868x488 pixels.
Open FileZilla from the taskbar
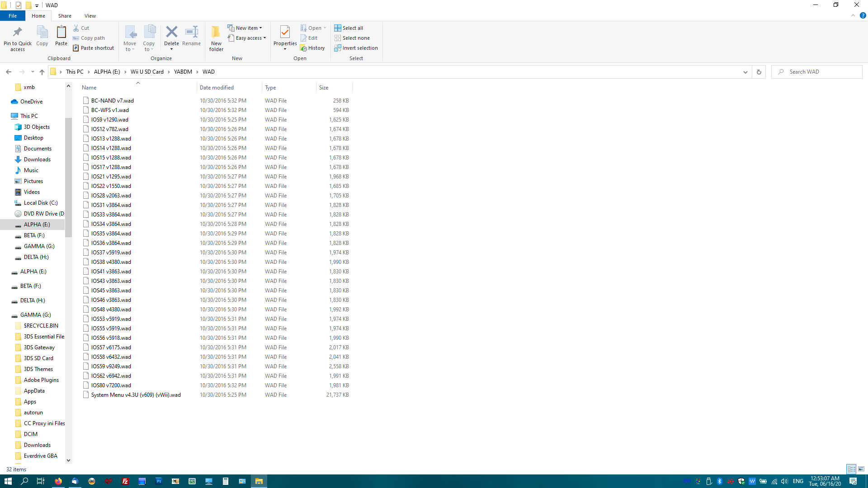pos(125,481)
